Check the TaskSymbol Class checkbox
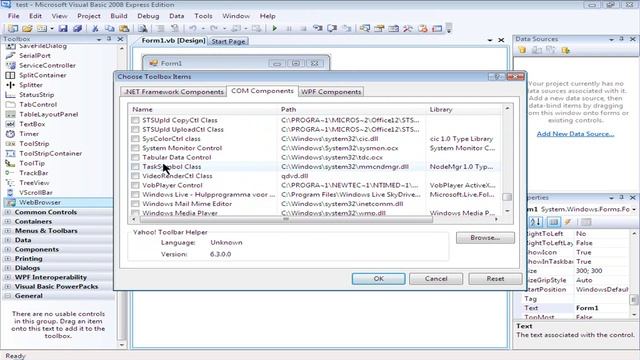 pos(135,167)
